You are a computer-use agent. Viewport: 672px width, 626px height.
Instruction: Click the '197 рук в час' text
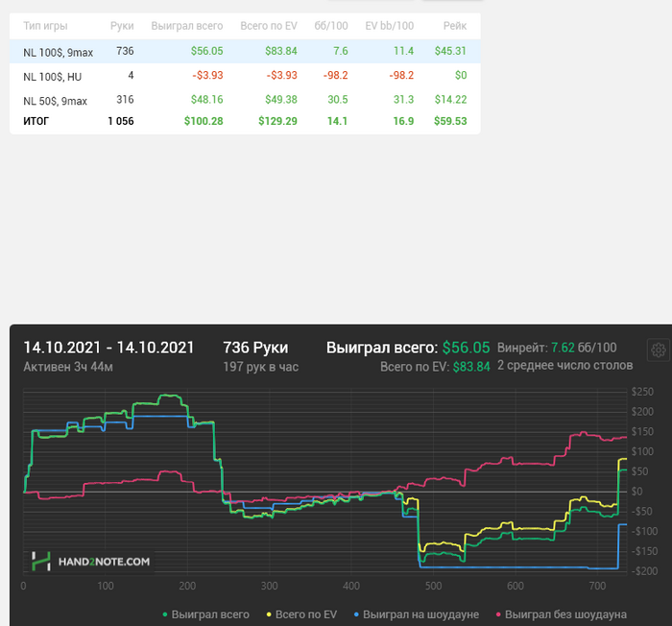[260, 367]
